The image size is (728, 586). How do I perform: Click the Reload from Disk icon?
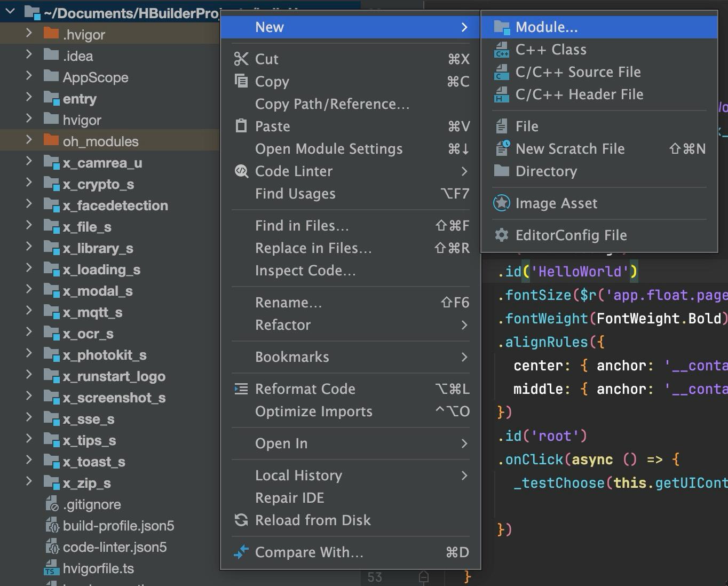(241, 520)
